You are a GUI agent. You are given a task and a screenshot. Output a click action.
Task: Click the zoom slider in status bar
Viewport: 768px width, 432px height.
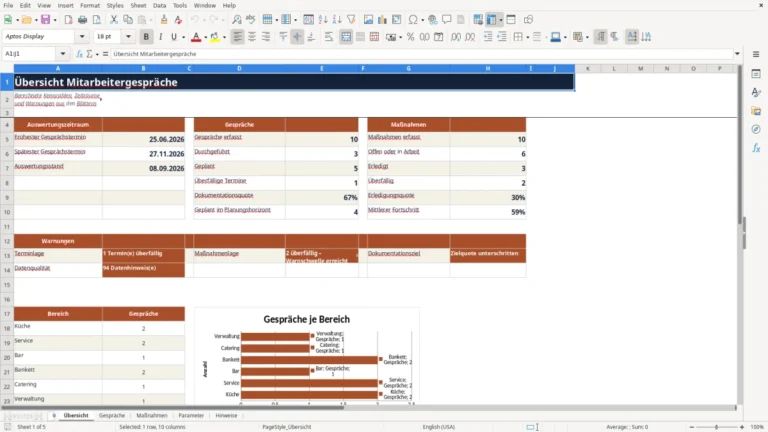coord(716,427)
